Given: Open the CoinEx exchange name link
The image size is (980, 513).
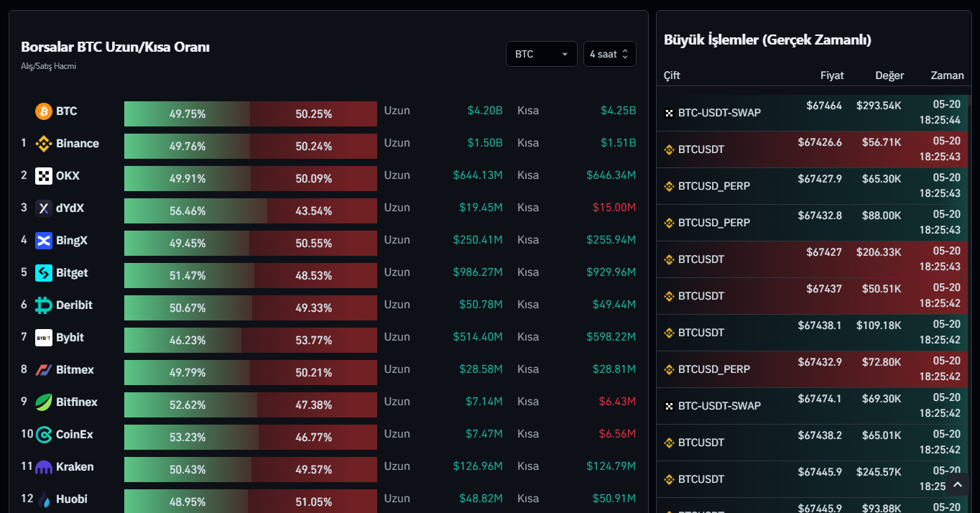Looking at the screenshot, I should (75, 435).
